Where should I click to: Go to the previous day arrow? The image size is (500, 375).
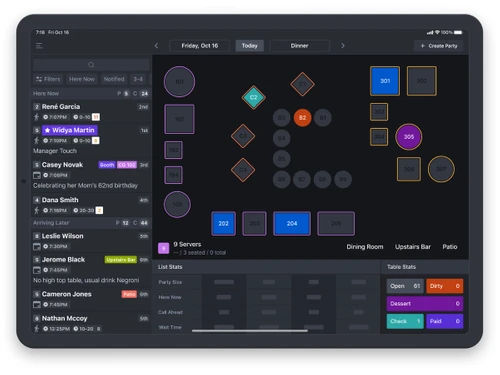tap(156, 46)
